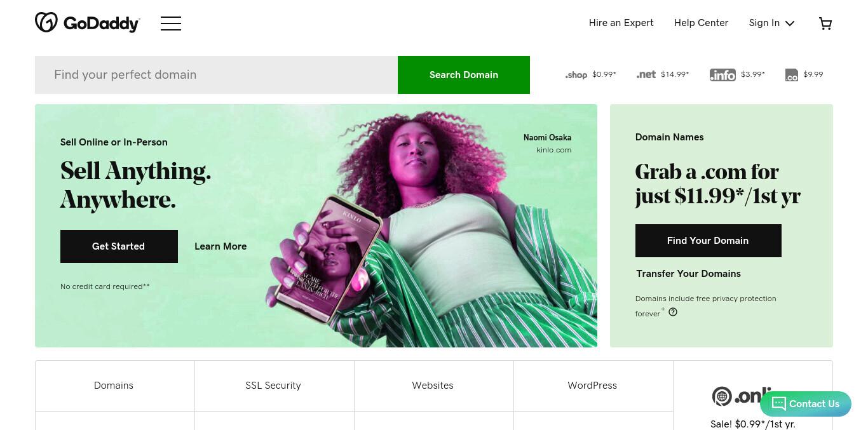Click the Get Started button
The height and width of the screenshot is (430, 868).
point(119,246)
